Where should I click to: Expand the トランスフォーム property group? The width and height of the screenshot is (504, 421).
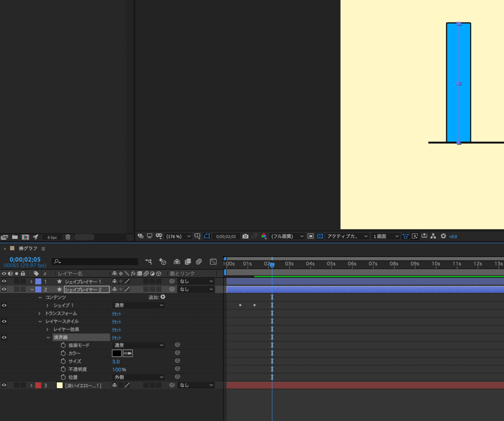click(x=40, y=314)
